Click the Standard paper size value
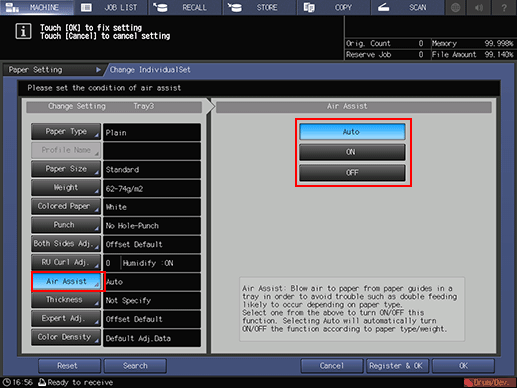 [152, 170]
